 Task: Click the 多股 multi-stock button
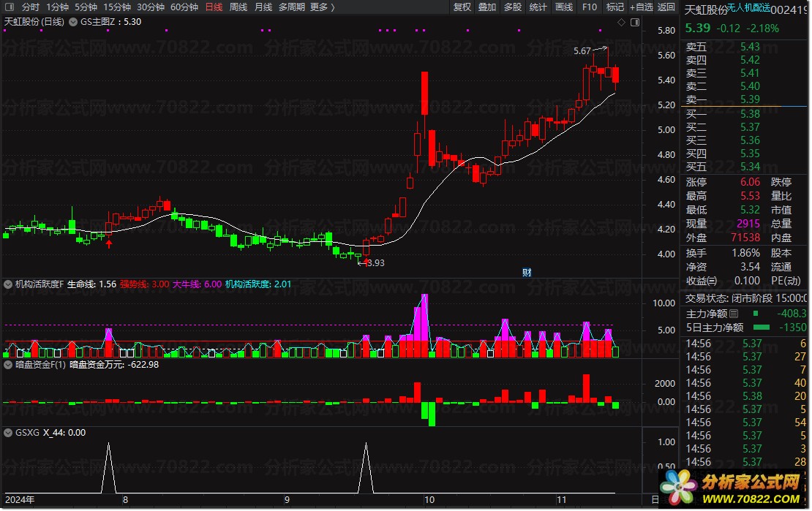[513, 7]
